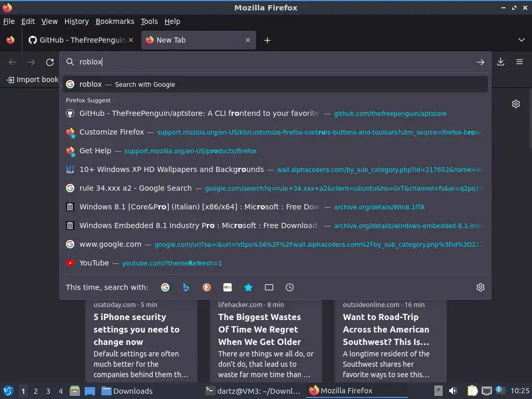The height and width of the screenshot is (399, 532).
Task: Open the Firefox hamburger application menu
Action: [520, 62]
